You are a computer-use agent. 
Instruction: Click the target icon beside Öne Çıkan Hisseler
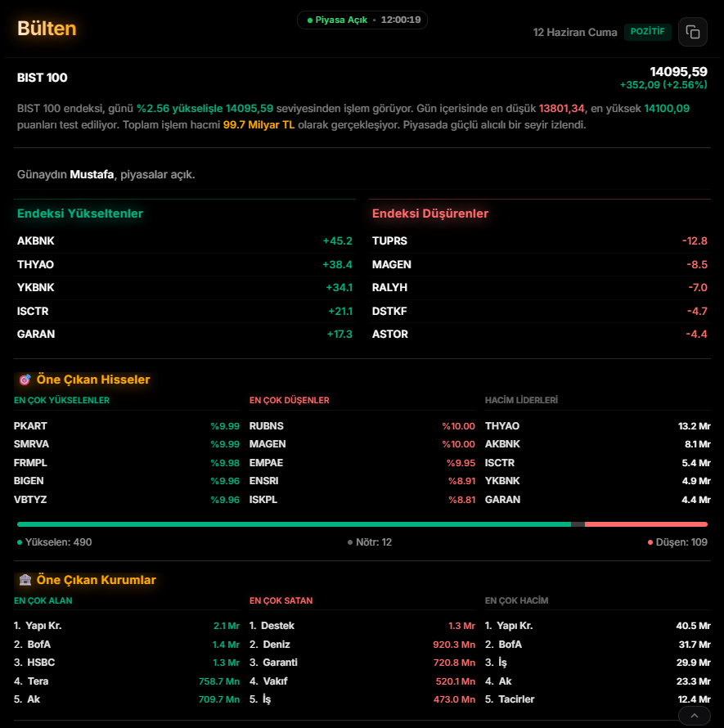(25, 380)
